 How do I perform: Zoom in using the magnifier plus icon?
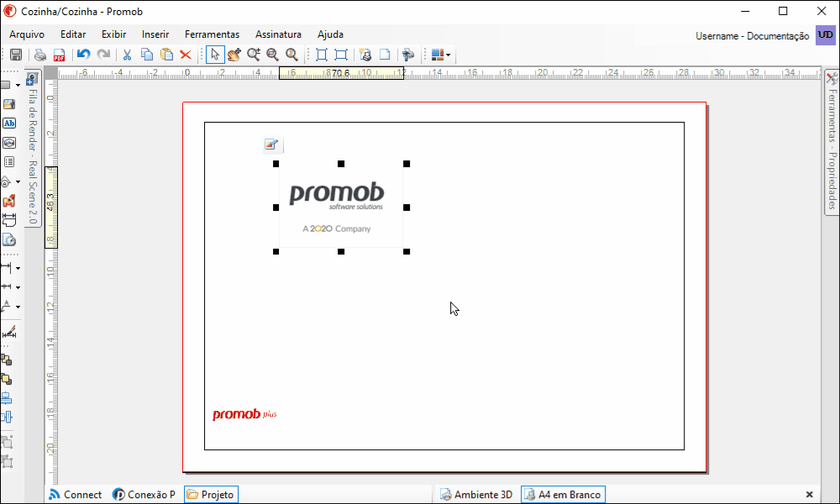pos(254,55)
